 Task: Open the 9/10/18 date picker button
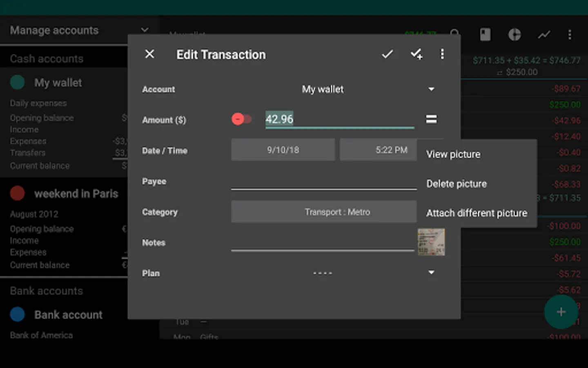tap(283, 150)
